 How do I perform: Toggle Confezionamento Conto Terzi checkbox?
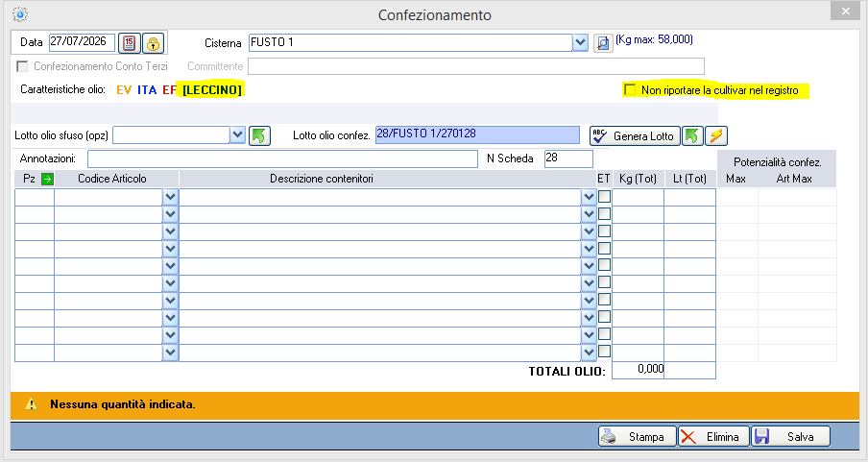point(22,66)
